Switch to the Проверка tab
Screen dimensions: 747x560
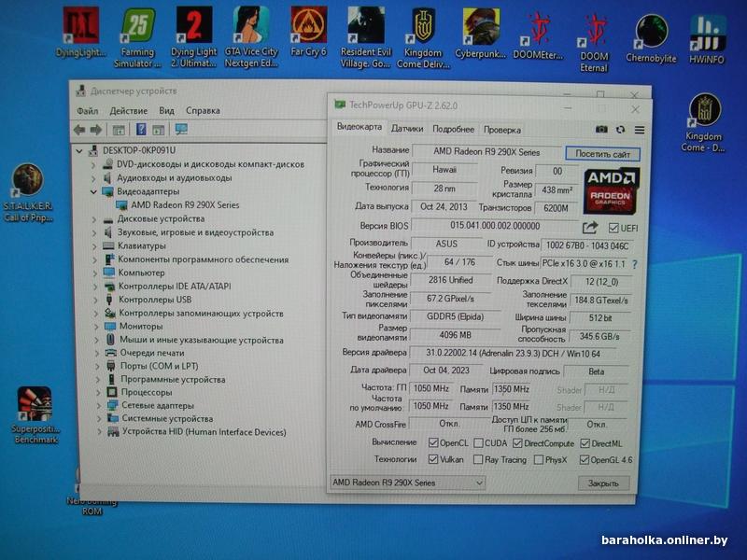[x=502, y=130]
